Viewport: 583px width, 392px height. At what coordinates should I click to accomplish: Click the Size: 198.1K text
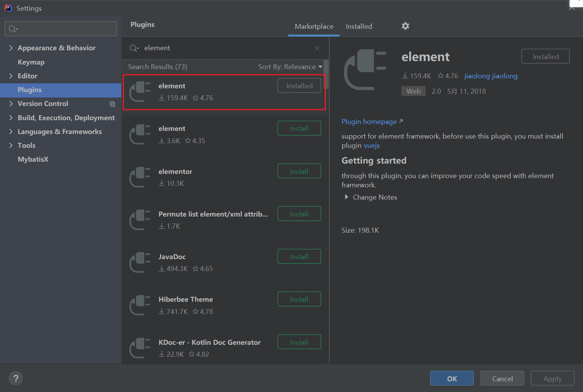click(x=360, y=230)
